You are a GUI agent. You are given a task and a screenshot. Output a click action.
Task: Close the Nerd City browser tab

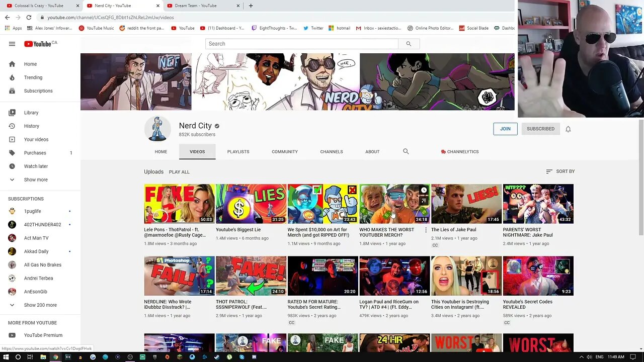click(x=157, y=6)
